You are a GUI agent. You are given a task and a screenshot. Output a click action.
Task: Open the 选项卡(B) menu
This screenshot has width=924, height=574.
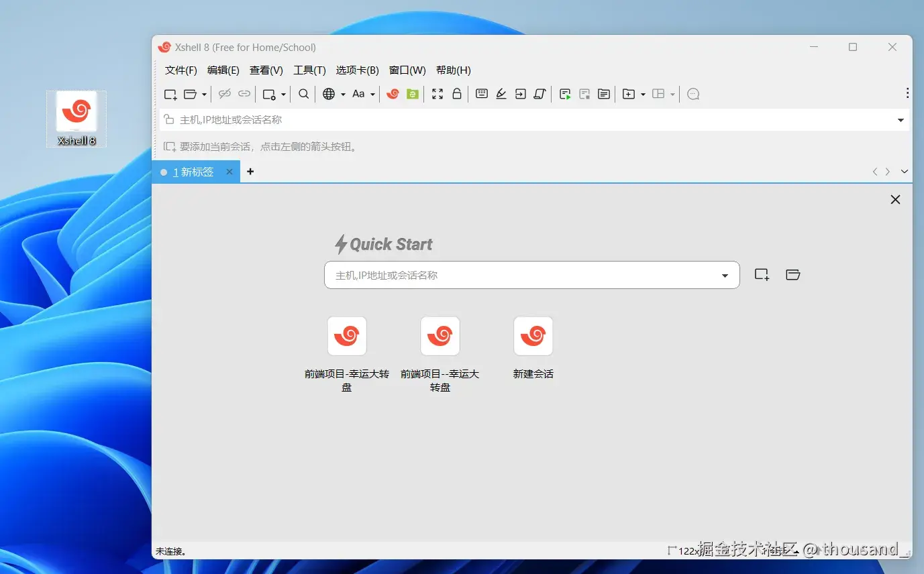point(358,70)
